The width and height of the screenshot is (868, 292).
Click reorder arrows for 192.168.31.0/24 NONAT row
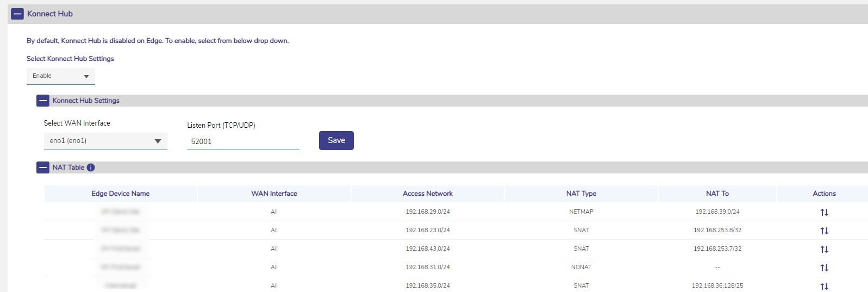tap(824, 268)
